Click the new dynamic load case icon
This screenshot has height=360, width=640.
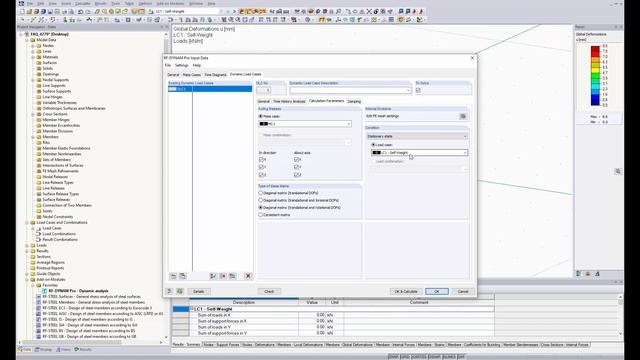tap(173, 276)
